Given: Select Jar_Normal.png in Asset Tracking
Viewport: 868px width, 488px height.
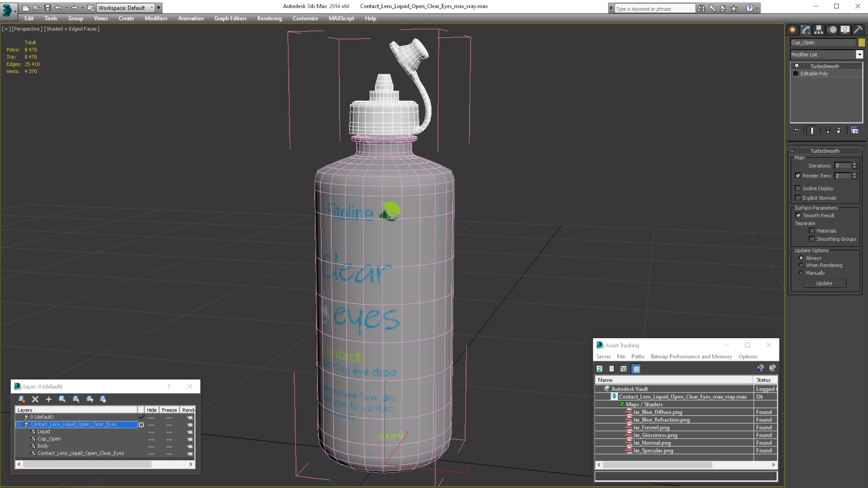Looking at the screenshot, I should click(x=651, y=443).
